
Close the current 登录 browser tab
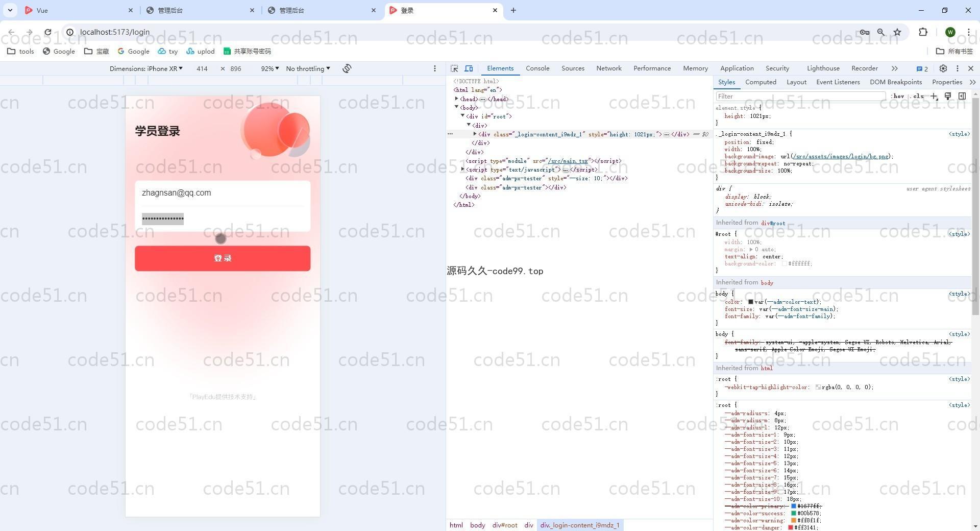(x=495, y=10)
